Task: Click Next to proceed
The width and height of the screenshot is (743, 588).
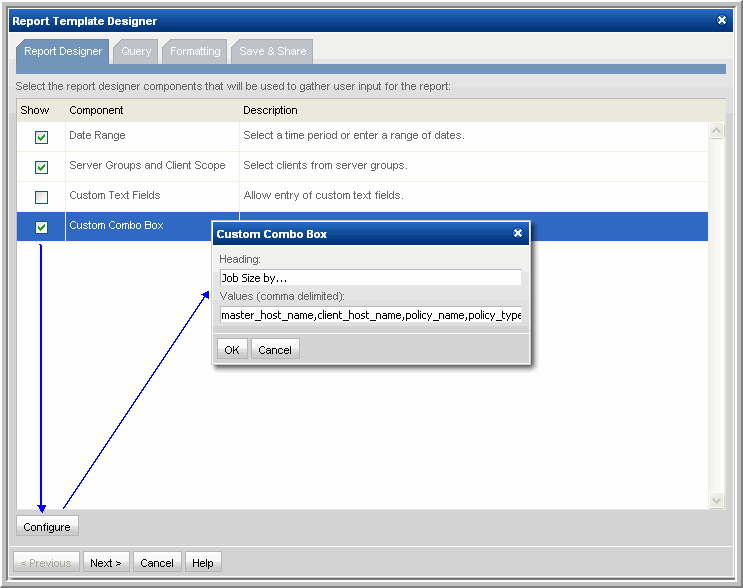Action: [105, 563]
